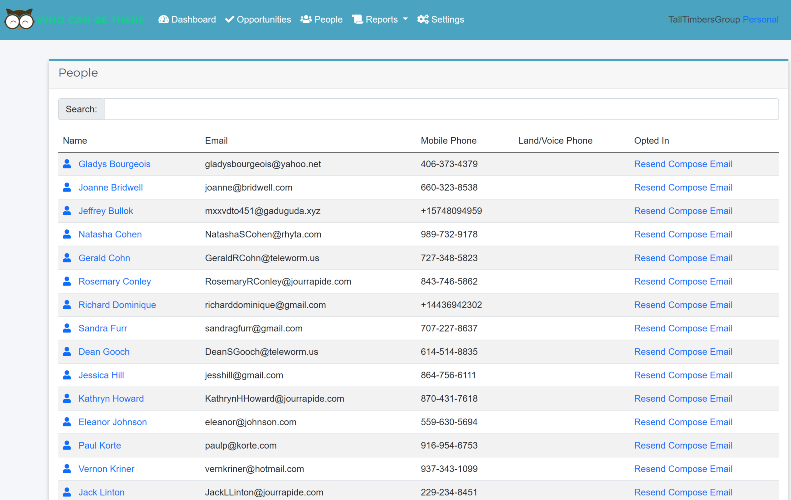Open the Opportunities page

pyautogui.click(x=258, y=20)
